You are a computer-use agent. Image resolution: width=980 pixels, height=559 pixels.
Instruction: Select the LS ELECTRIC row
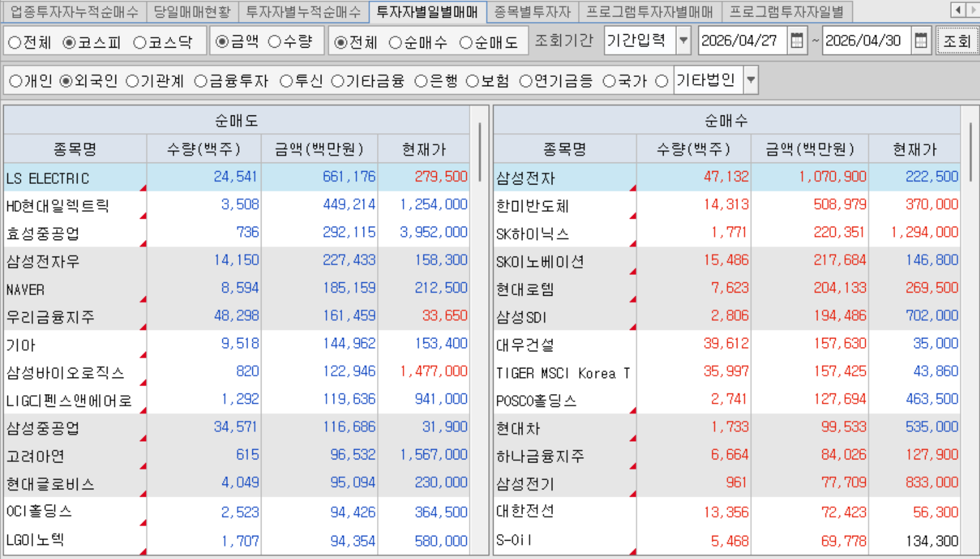tap(236, 177)
